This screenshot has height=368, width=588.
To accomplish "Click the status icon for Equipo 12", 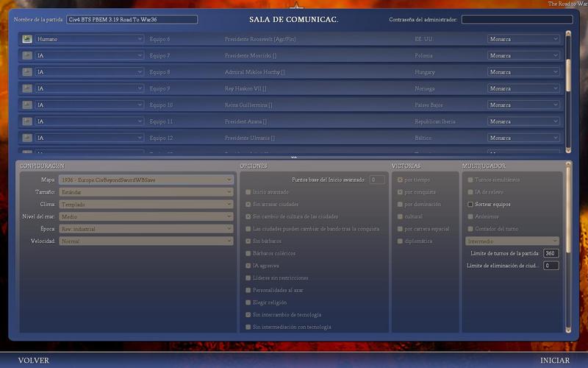I will [27, 138].
